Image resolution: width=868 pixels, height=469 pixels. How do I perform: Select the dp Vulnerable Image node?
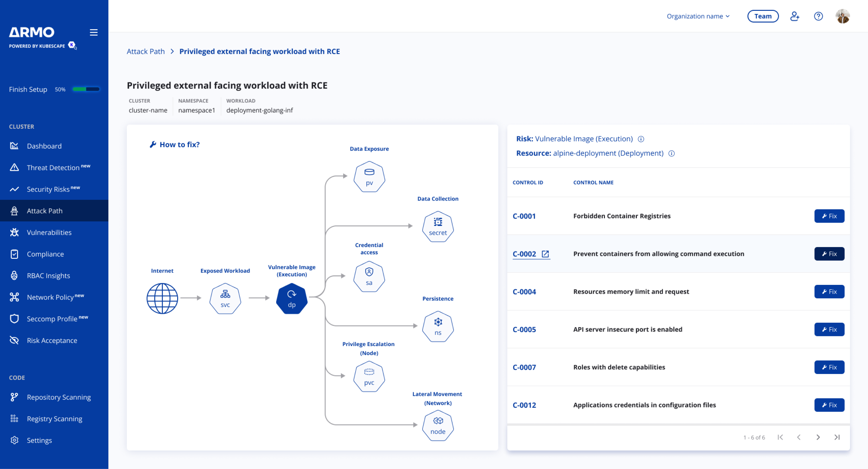(x=292, y=299)
